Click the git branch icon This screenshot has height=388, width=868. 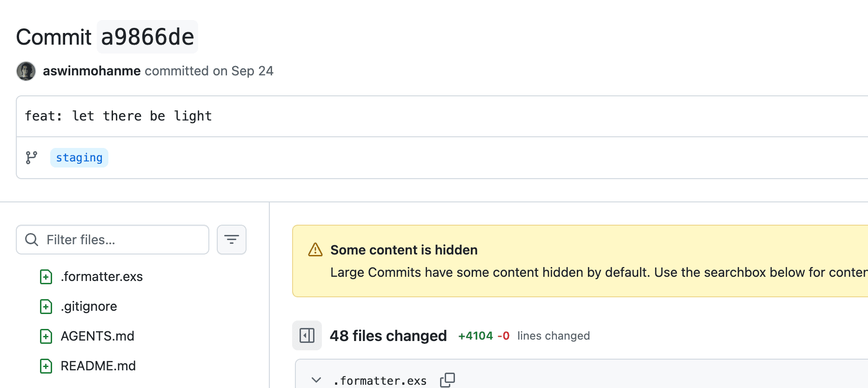[32, 158]
